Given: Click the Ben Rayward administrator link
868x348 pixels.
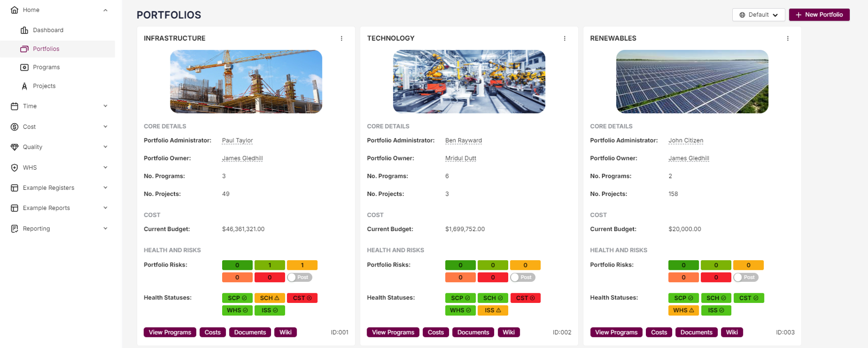Looking at the screenshot, I should tap(464, 140).
